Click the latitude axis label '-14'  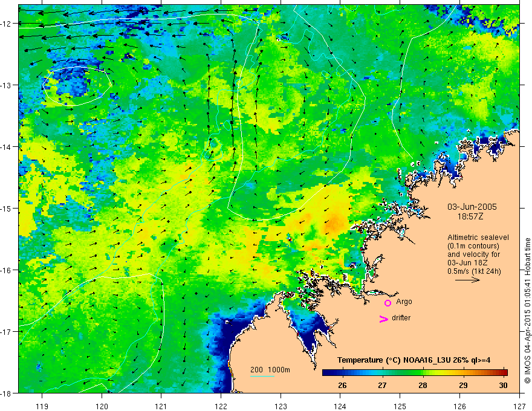click(6, 147)
